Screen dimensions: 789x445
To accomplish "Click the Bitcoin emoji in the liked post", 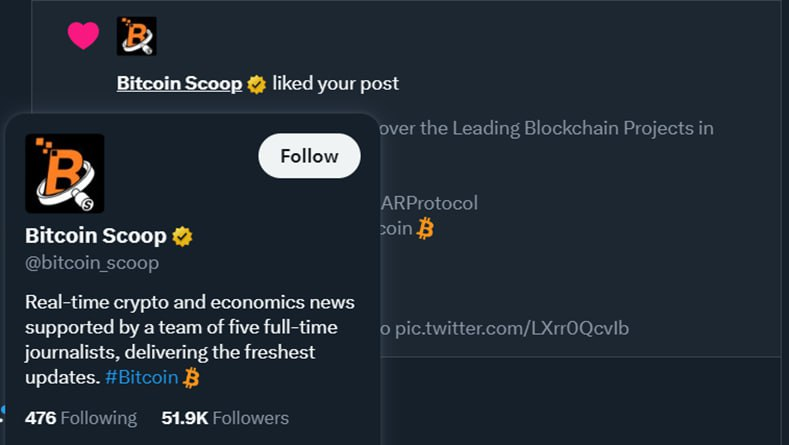I will click(x=426, y=229).
